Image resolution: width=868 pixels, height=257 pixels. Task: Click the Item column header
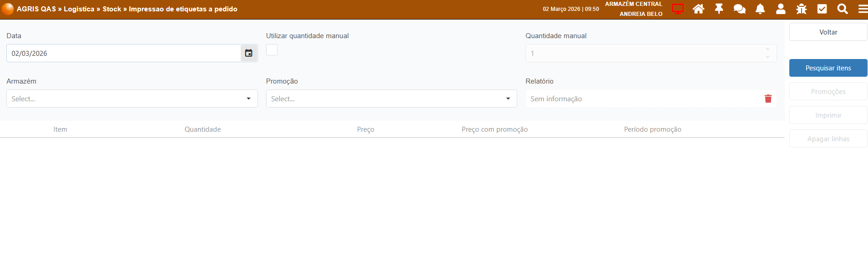[x=60, y=129]
